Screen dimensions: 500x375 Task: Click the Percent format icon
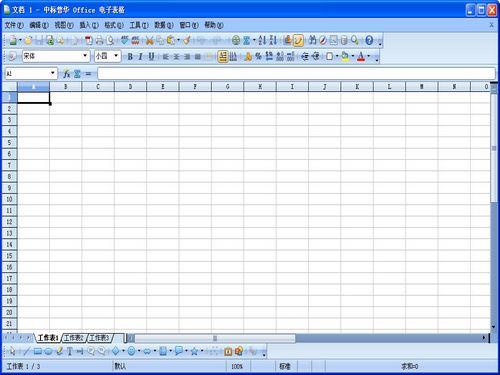[258, 57]
